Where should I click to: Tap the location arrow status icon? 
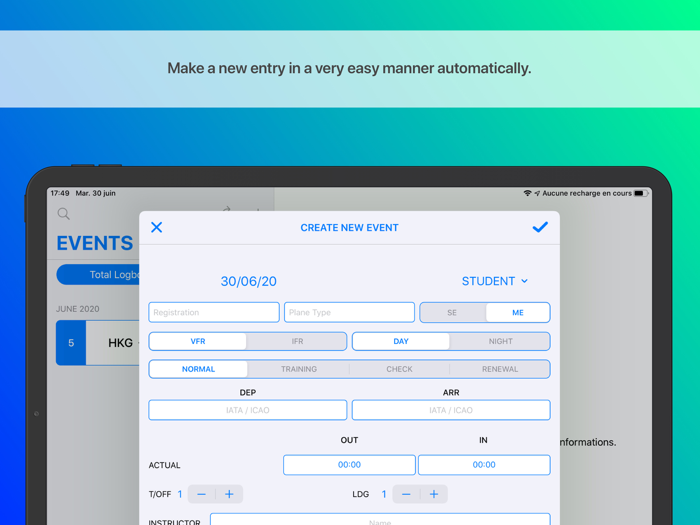[537, 193]
